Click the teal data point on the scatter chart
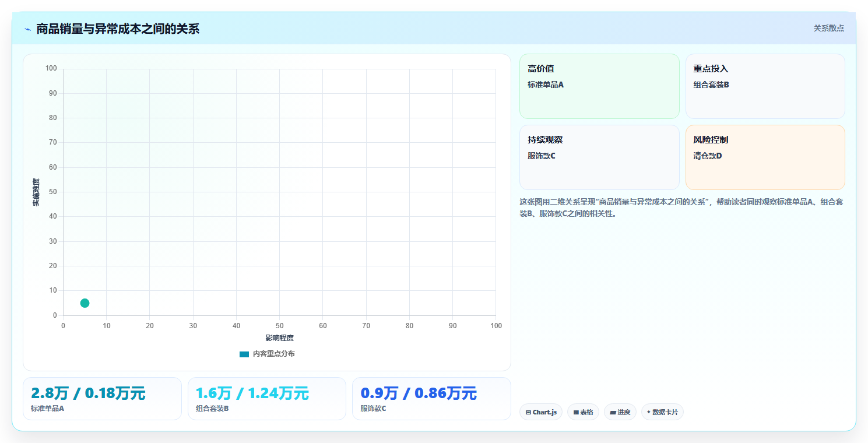Screen dimensions: 868x443 (x=85, y=303)
